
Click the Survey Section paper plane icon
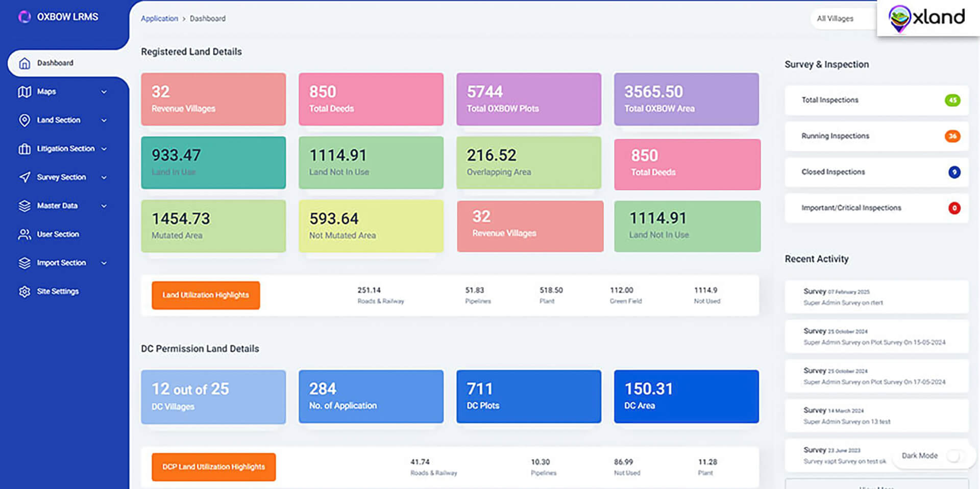pos(24,177)
